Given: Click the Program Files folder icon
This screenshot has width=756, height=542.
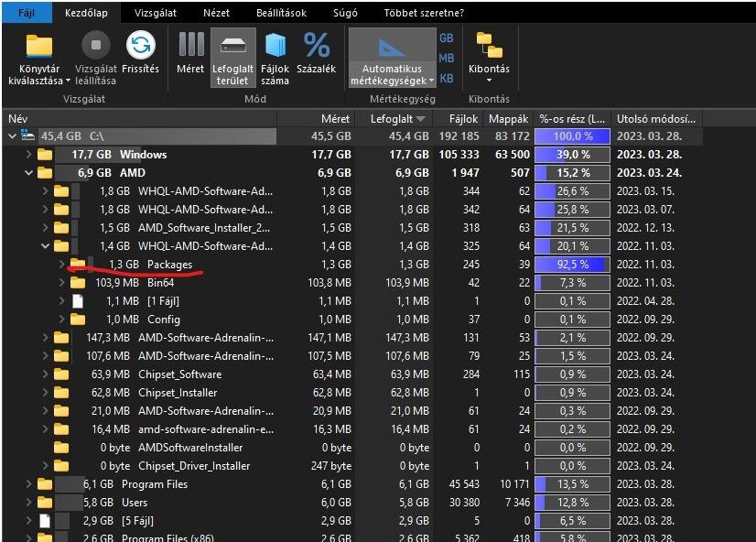Looking at the screenshot, I should tap(45, 484).
